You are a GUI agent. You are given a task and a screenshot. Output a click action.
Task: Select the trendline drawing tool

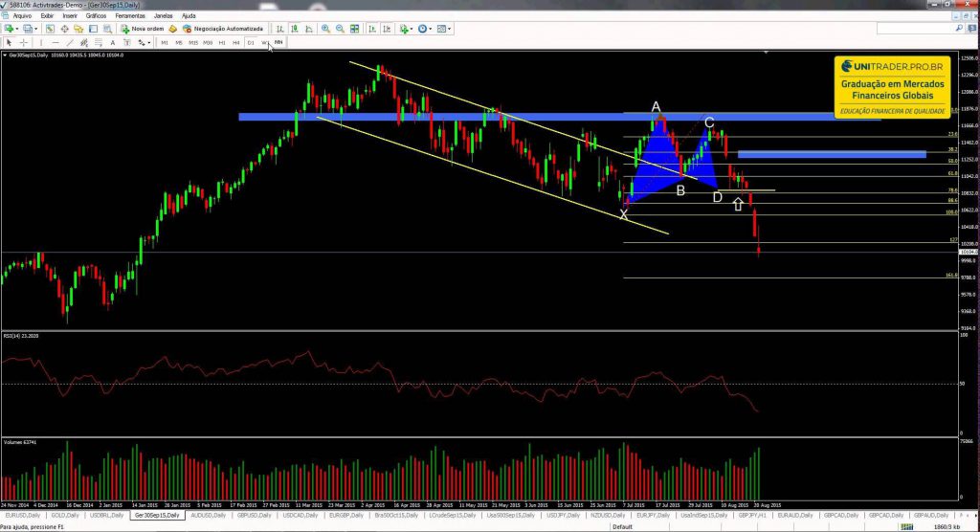click(70, 42)
